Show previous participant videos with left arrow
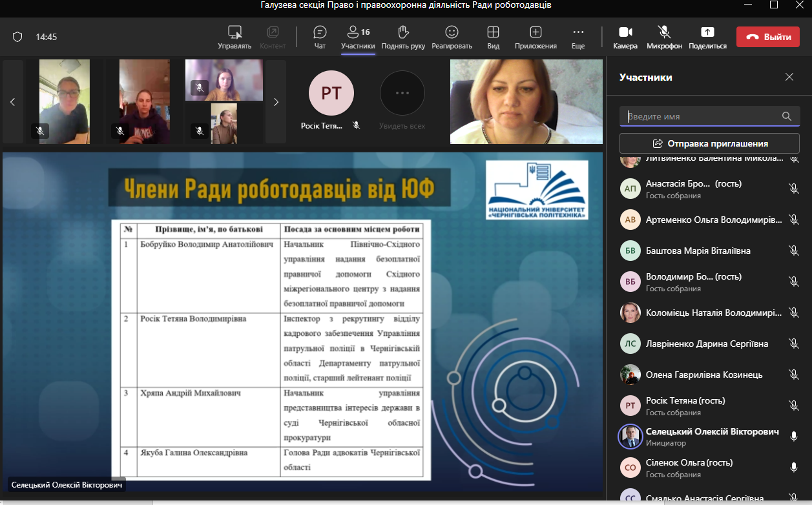This screenshot has width=812, height=505. 12,101
